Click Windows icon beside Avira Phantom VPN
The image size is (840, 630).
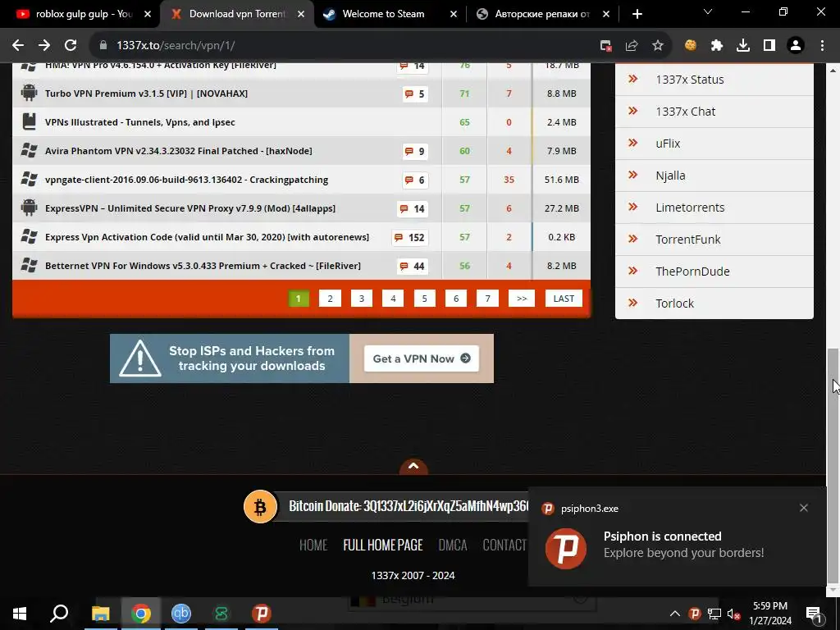click(x=29, y=151)
